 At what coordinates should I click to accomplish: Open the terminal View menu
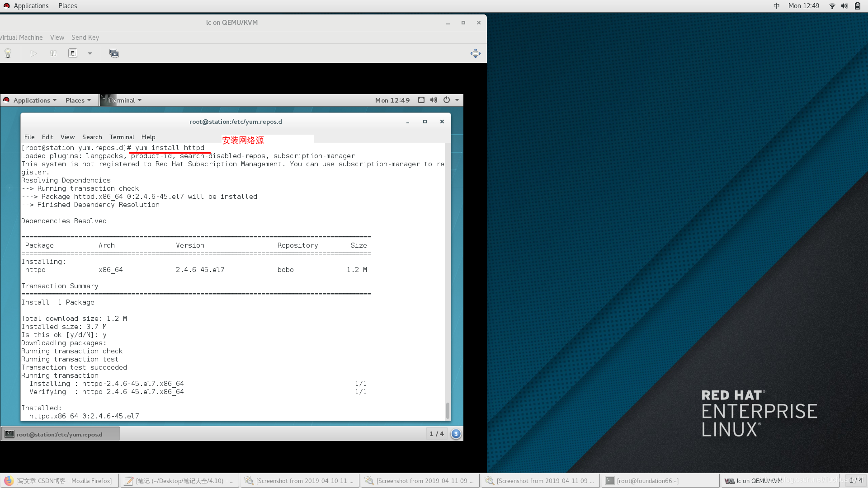coord(67,137)
